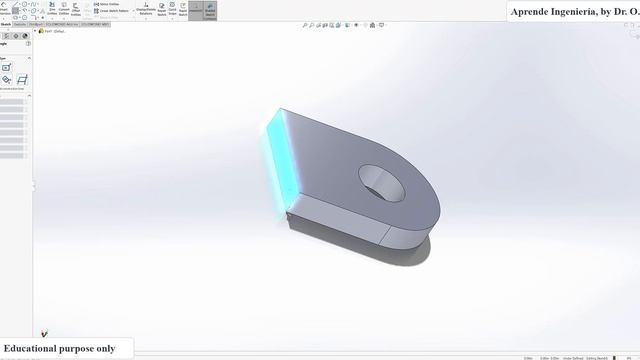Select Linear Sketch Pattern tool

pyautogui.click(x=111, y=11)
